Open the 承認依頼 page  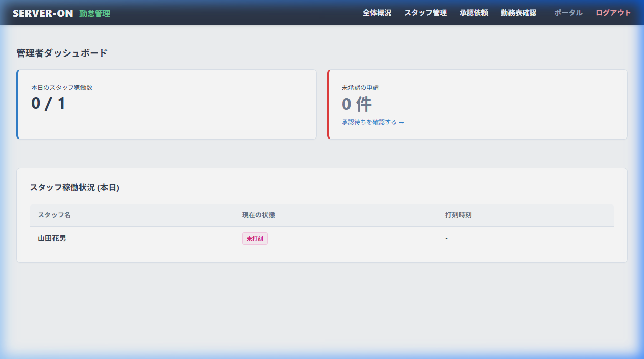click(474, 13)
